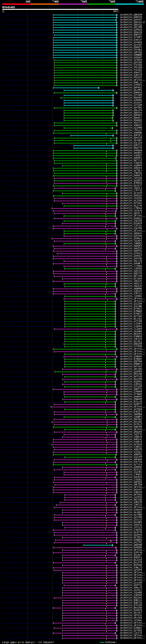Select label UniRef100_Q5JMF6

click(131, 90)
